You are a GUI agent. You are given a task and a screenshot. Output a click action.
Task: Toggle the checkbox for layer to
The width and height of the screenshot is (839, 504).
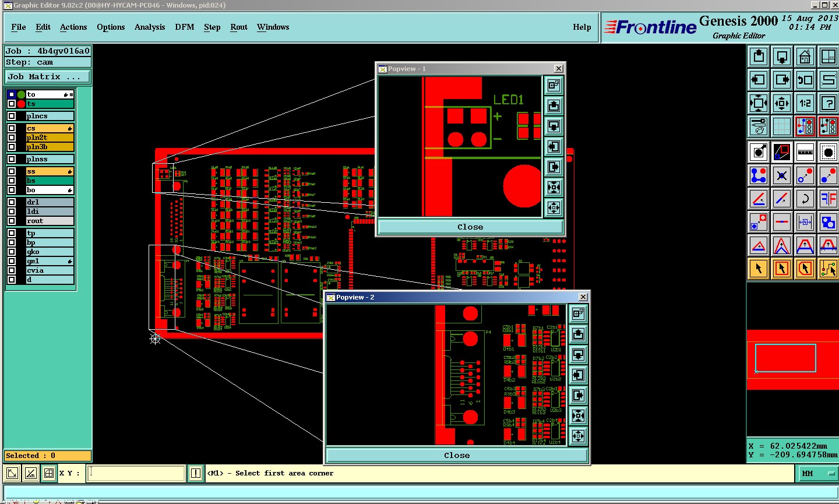[12, 94]
